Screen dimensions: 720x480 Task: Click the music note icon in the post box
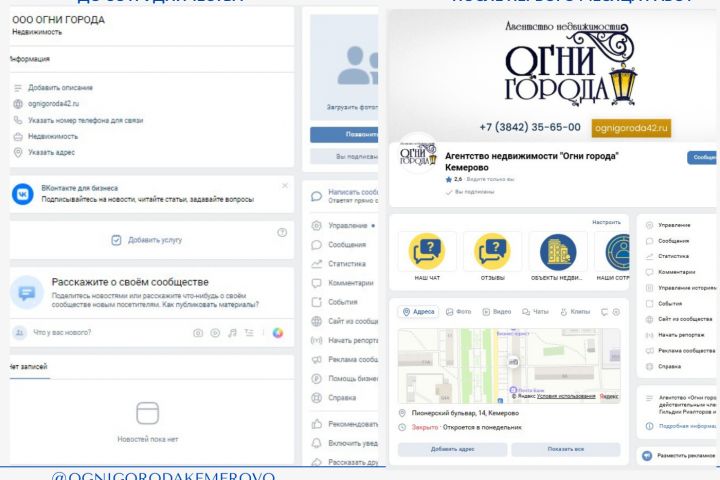point(232,333)
